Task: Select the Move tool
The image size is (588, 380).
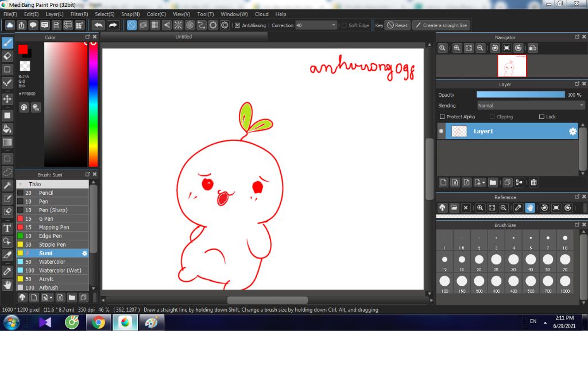Action: click(x=7, y=99)
